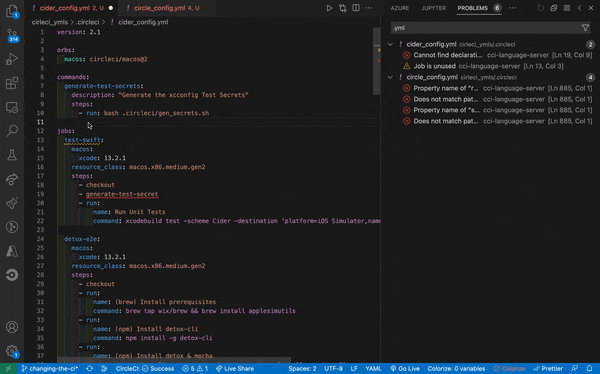Screen dimensions: 600x374
Task: Select 'Job is unused' warning row
Action: click(492, 66)
